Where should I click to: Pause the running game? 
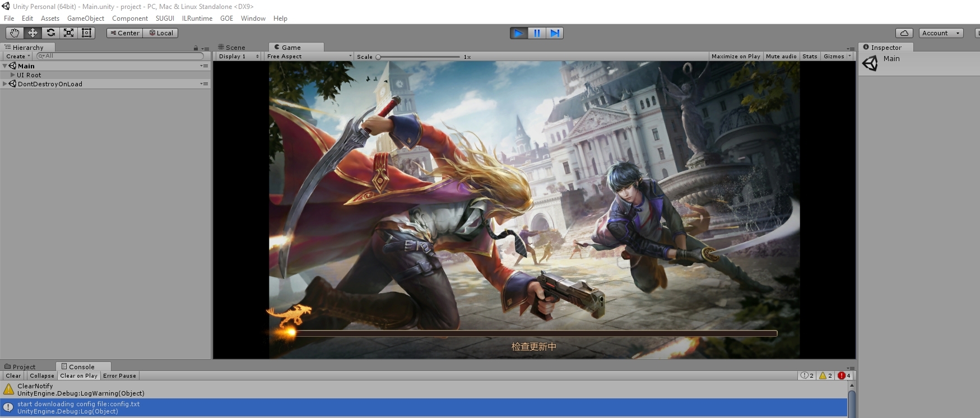[537, 33]
